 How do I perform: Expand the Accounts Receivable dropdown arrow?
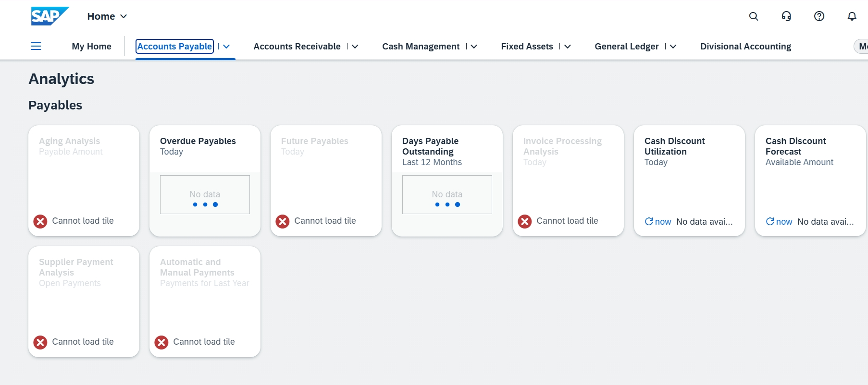(x=355, y=47)
